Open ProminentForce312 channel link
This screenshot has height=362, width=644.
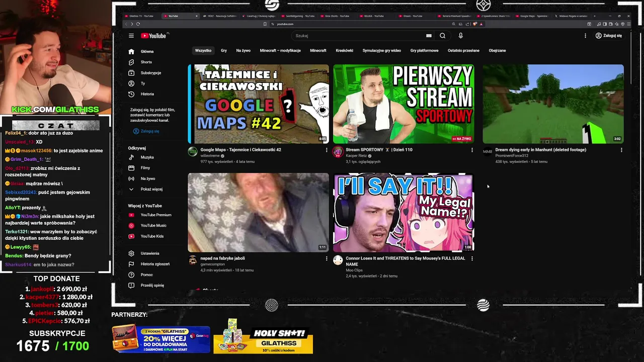pyautogui.click(x=512, y=156)
